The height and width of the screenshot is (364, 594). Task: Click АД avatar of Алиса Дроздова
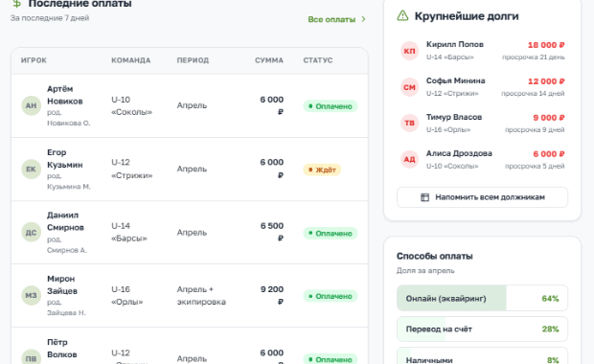point(409,159)
